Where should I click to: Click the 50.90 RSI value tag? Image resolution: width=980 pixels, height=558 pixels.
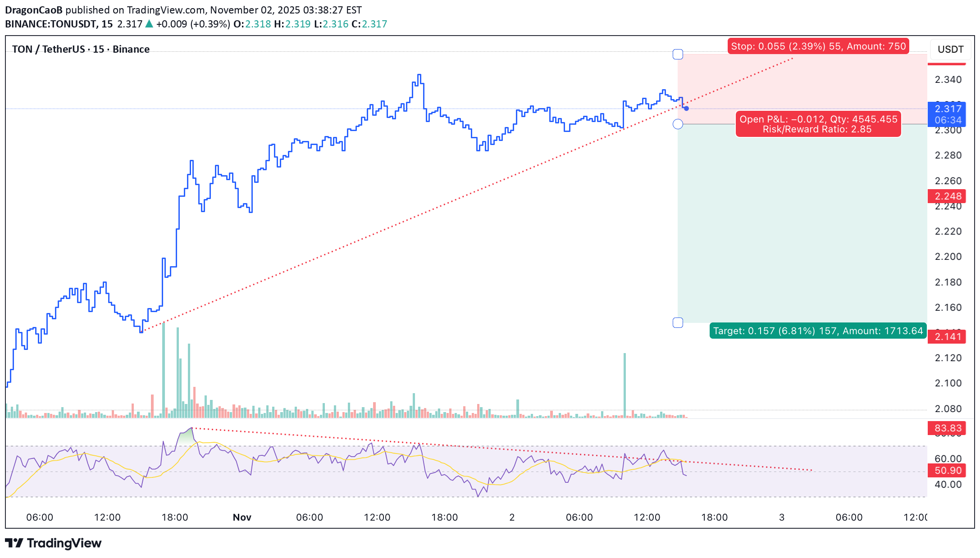[948, 471]
